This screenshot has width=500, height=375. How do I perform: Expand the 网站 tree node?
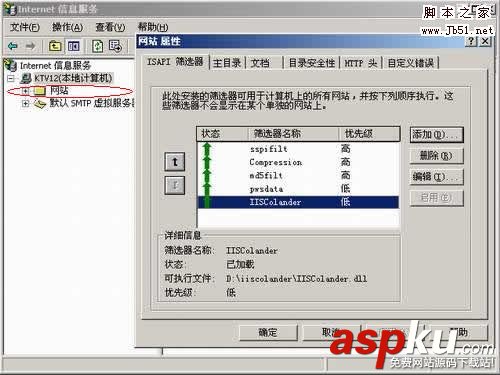[25, 91]
